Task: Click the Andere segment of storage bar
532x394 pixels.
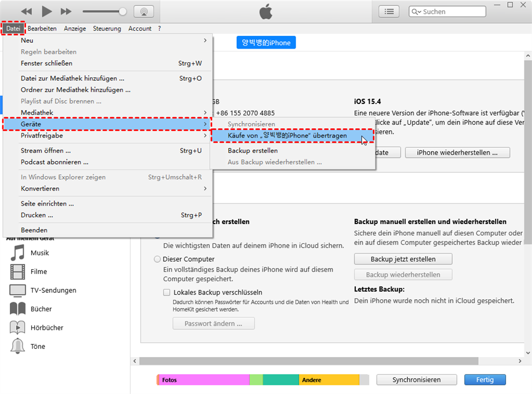Action: point(329,380)
